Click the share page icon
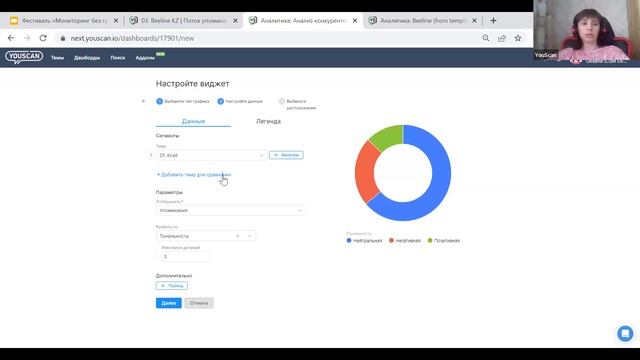The image size is (640, 360). point(502,38)
